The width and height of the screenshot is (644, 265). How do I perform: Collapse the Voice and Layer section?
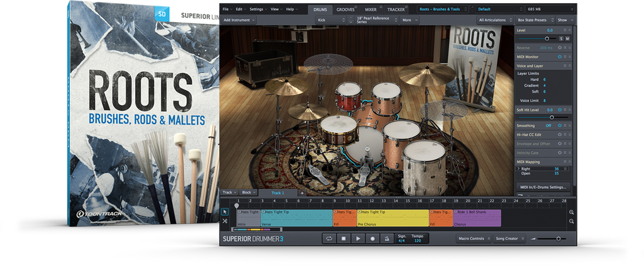(x=570, y=65)
